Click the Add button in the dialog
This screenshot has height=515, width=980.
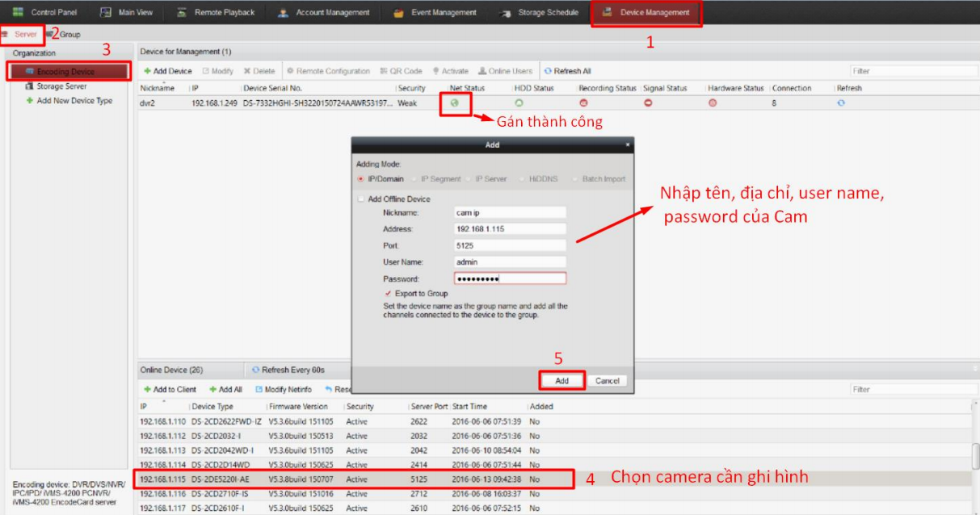(563, 379)
